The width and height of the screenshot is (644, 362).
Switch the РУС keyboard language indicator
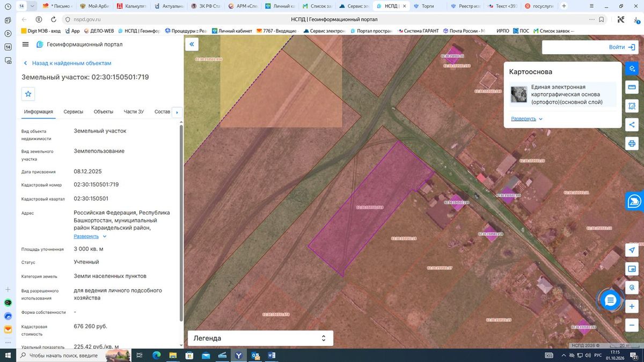point(597,355)
